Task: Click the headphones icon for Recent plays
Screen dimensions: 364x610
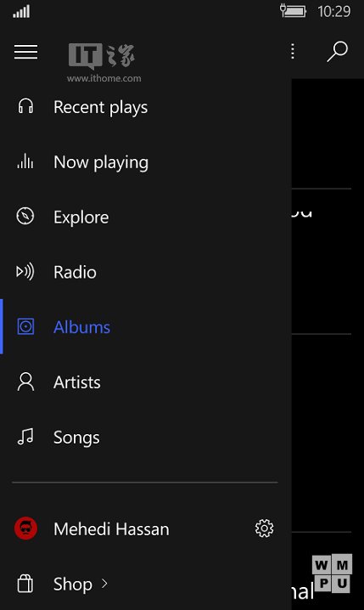Action: pos(25,106)
